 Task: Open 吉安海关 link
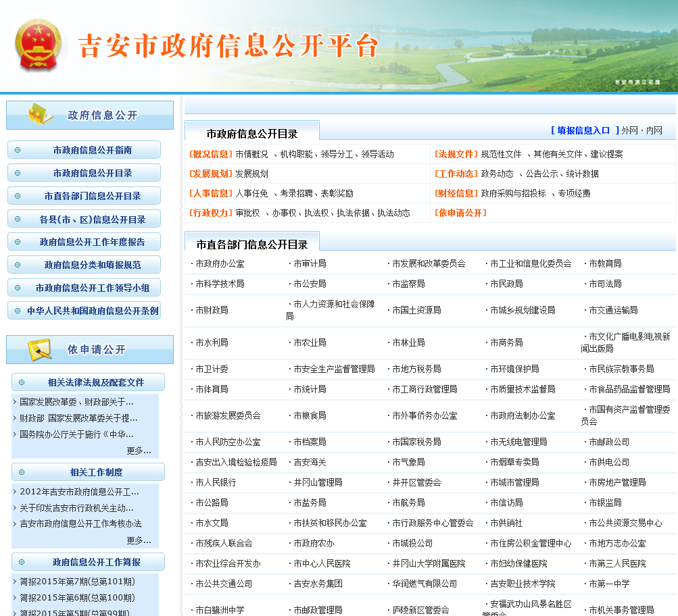click(x=310, y=462)
